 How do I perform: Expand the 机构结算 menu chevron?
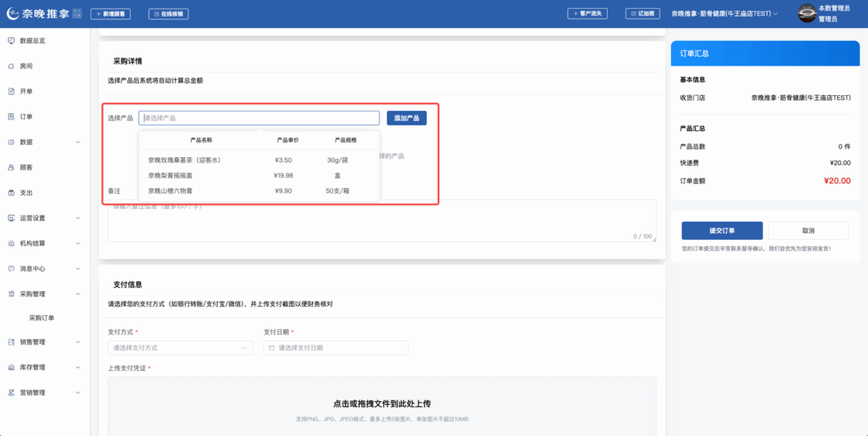(78, 243)
